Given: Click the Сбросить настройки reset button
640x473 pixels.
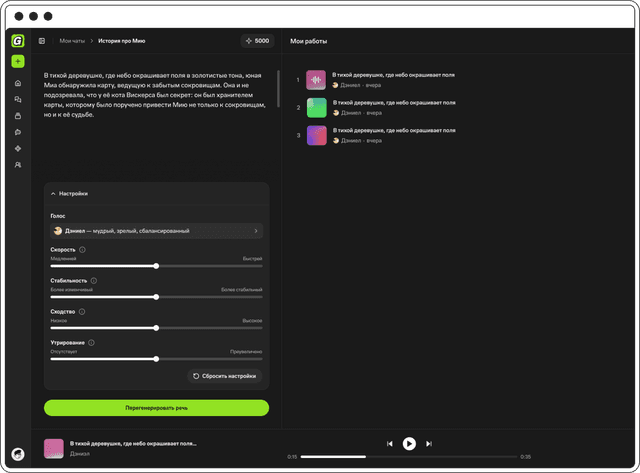Looking at the screenshot, I should pyautogui.click(x=226, y=376).
